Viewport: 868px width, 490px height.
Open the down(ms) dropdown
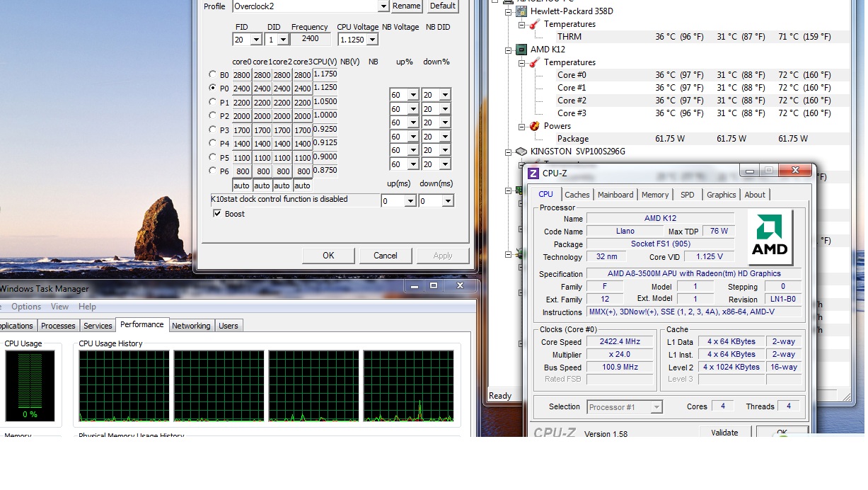[x=447, y=201]
